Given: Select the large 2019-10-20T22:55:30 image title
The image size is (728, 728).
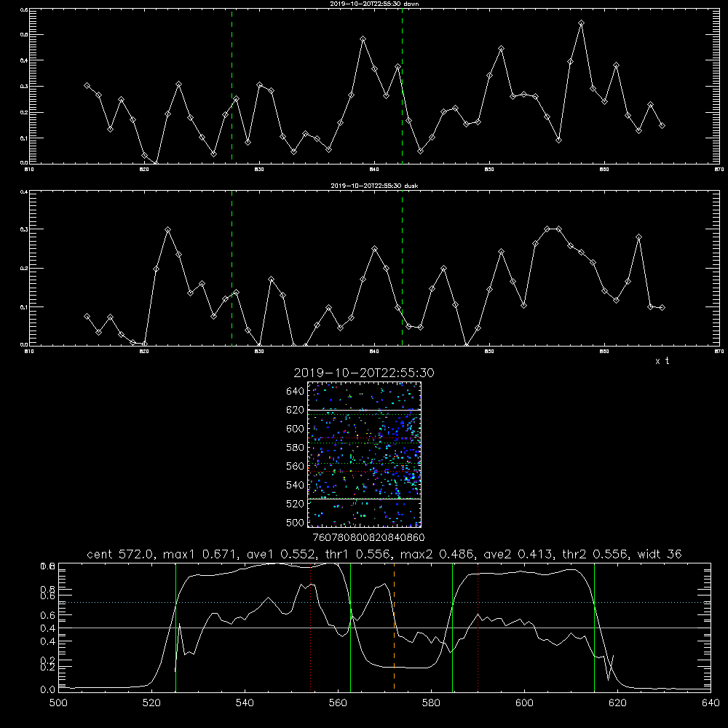Looking at the screenshot, I should pyautogui.click(x=364, y=373).
